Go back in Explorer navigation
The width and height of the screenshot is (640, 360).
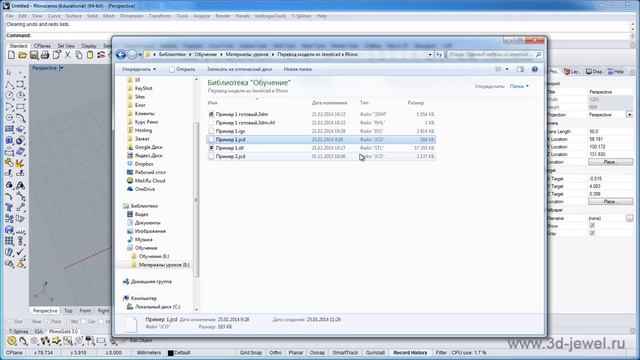(x=121, y=54)
